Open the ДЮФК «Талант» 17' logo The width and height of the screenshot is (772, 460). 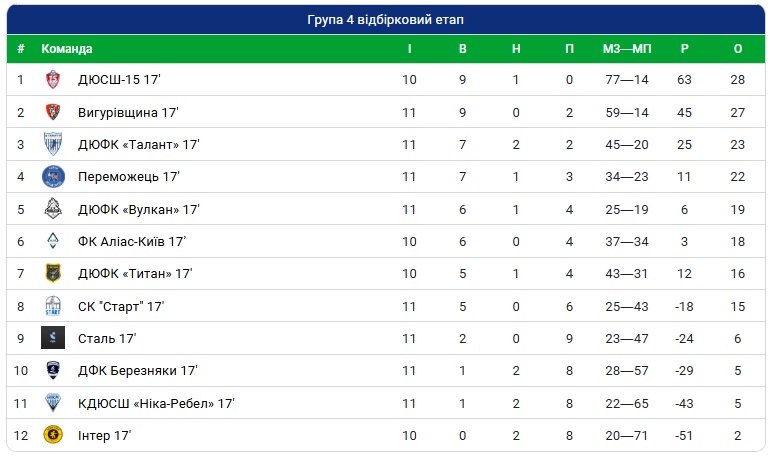pyautogui.click(x=53, y=144)
